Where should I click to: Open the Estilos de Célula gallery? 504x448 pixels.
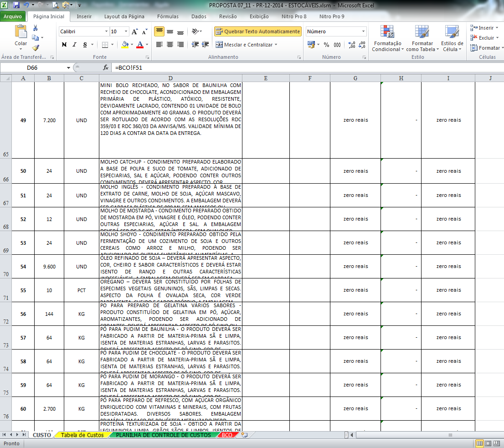[452, 38]
